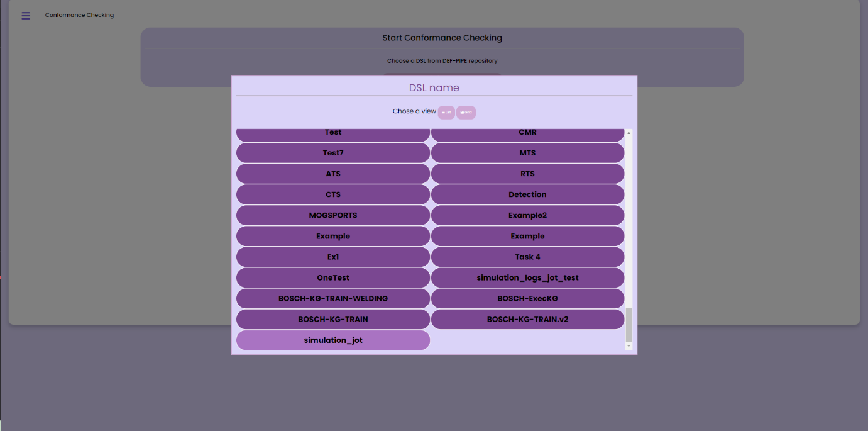The image size is (868, 431).
Task: Choose the MOGSPORTS DSL
Action: pos(333,215)
